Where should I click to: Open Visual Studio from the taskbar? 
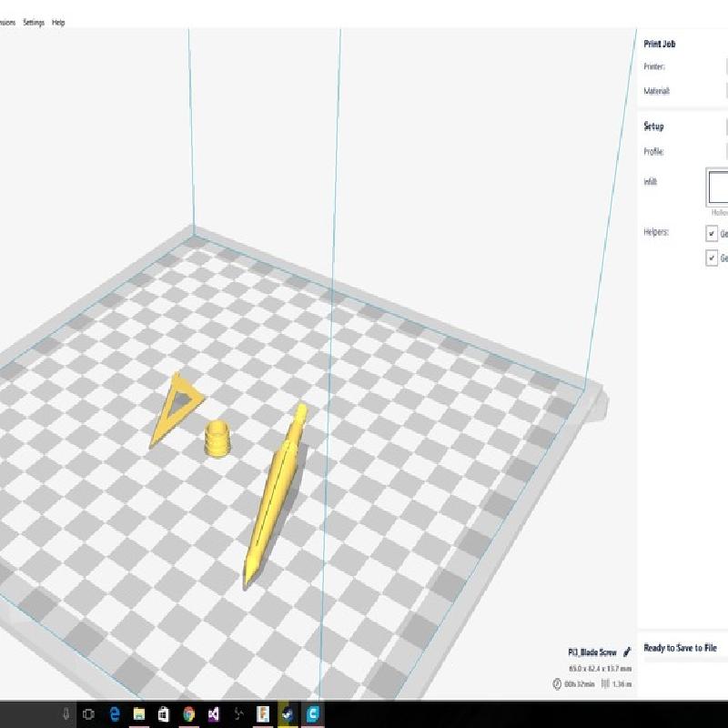click(213, 714)
